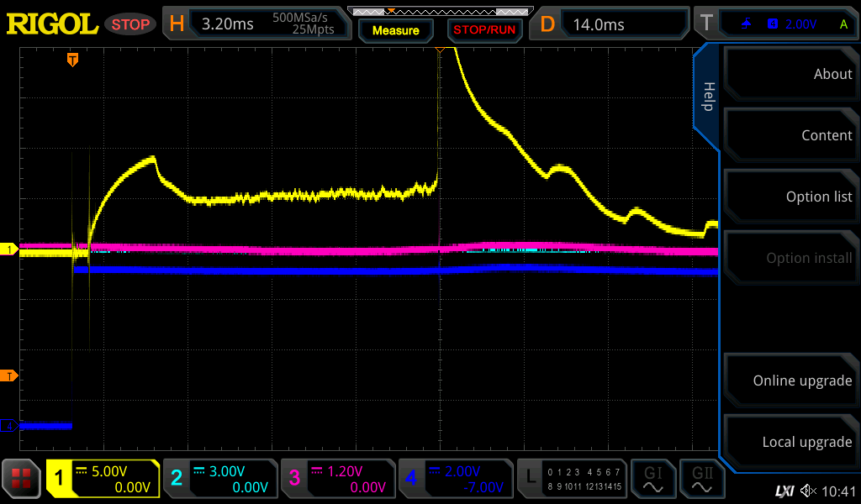The width and height of the screenshot is (861, 504).
Task: Click the LXI network status icon
Action: 784,491
